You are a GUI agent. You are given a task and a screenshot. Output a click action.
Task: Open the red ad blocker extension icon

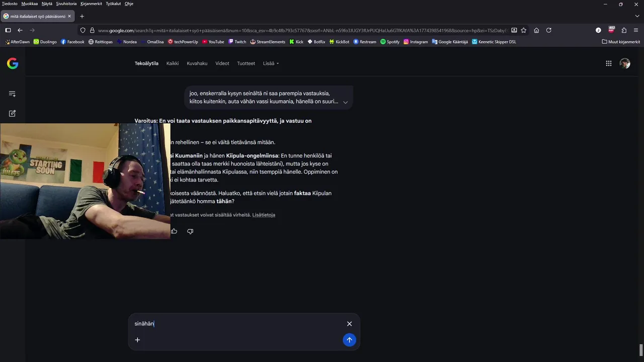611,30
